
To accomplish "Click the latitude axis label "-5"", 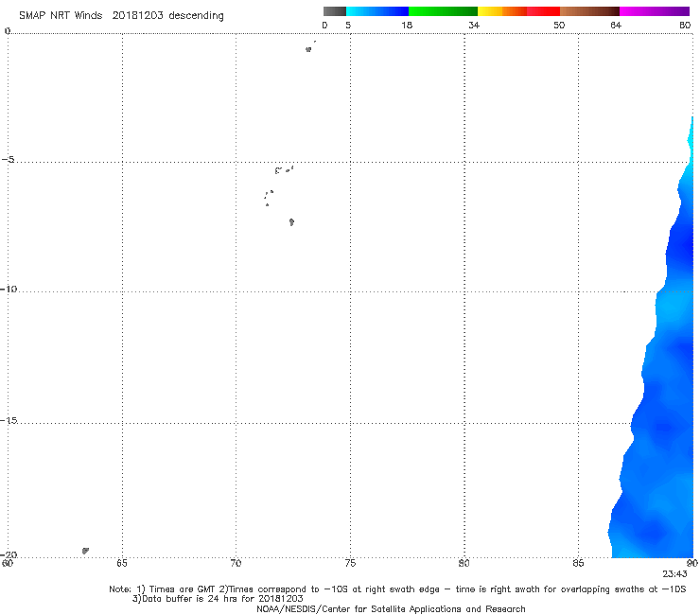I will 8,159.
